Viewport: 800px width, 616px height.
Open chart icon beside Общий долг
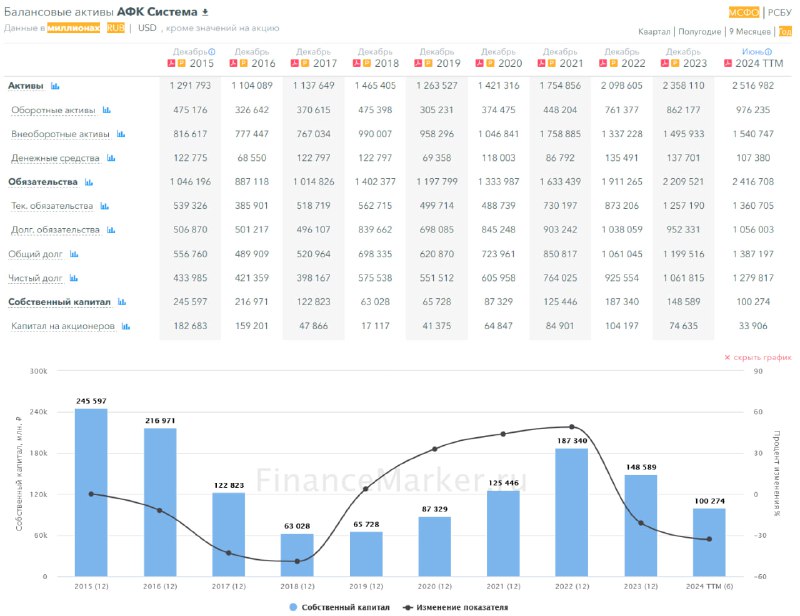coord(74,254)
